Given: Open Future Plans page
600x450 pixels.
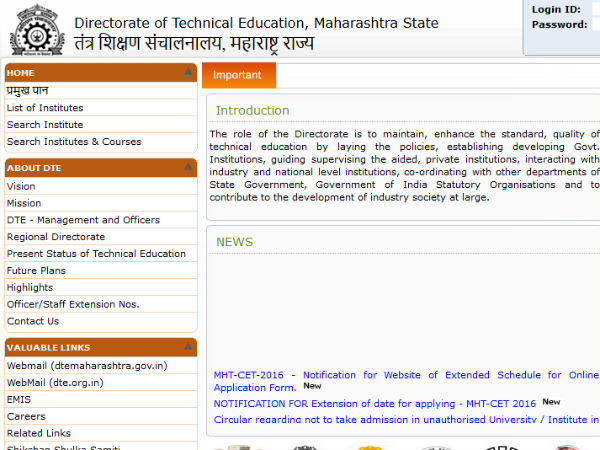Looking at the screenshot, I should (x=36, y=271).
